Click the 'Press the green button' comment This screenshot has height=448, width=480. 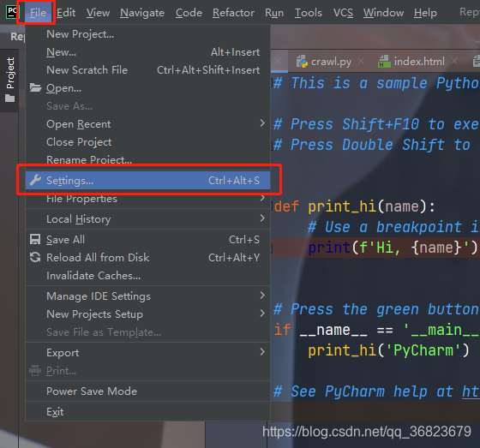(x=376, y=309)
